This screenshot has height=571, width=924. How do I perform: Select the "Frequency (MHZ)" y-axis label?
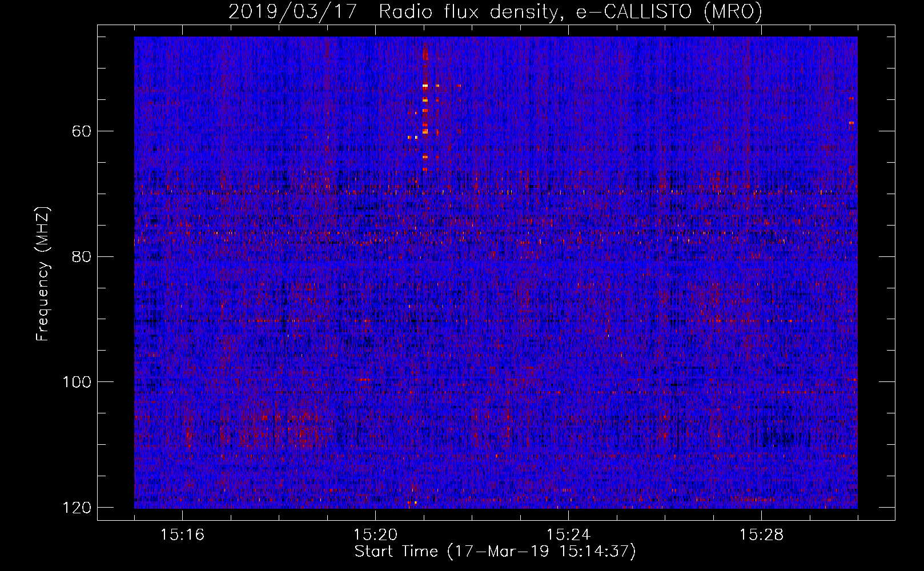coord(43,274)
